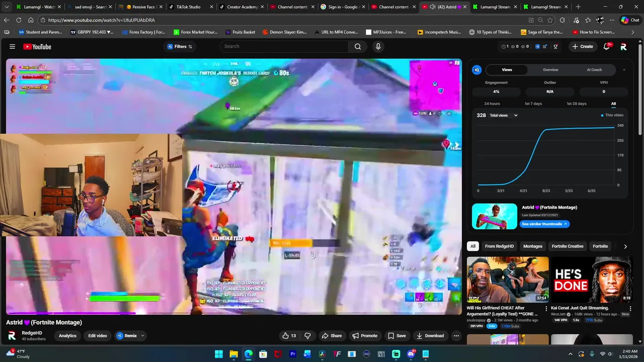
Task: Open Will His Girlfriend CHEAT video thumbnail
Action: [x=508, y=280]
